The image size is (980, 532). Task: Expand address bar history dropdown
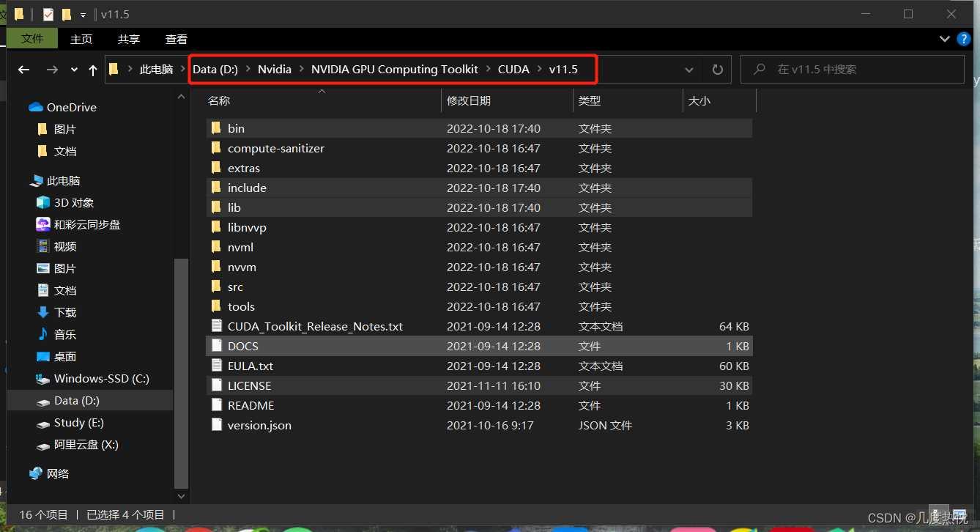tap(689, 70)
